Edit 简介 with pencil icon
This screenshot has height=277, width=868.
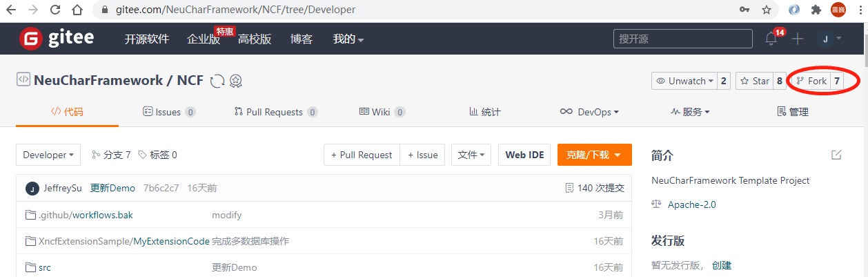click(x=836, y=155)
